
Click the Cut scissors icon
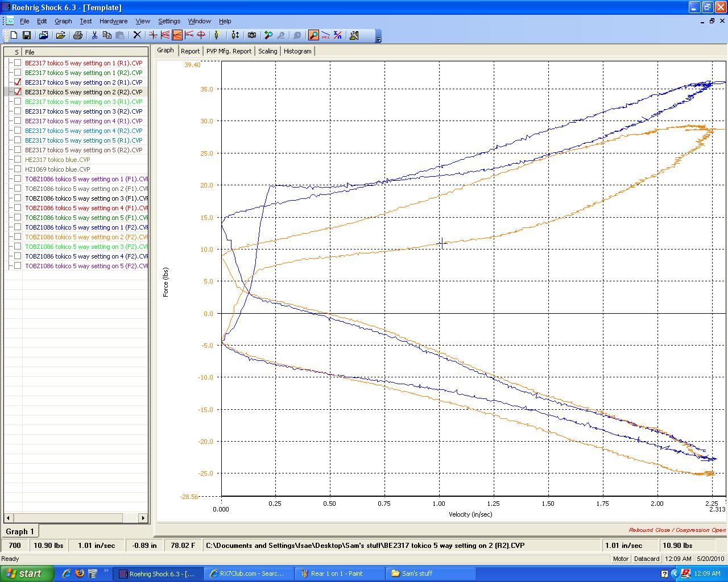tap(94, 35)
